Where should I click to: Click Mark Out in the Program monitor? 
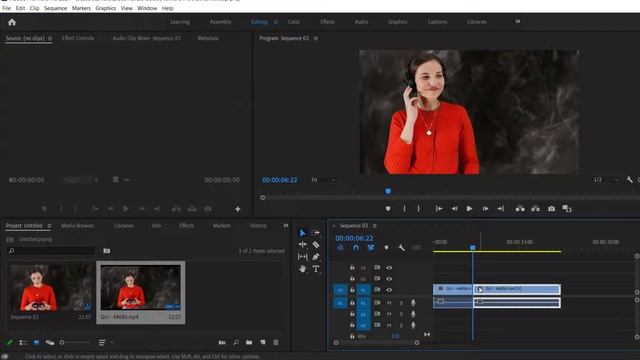coord(418,209)
